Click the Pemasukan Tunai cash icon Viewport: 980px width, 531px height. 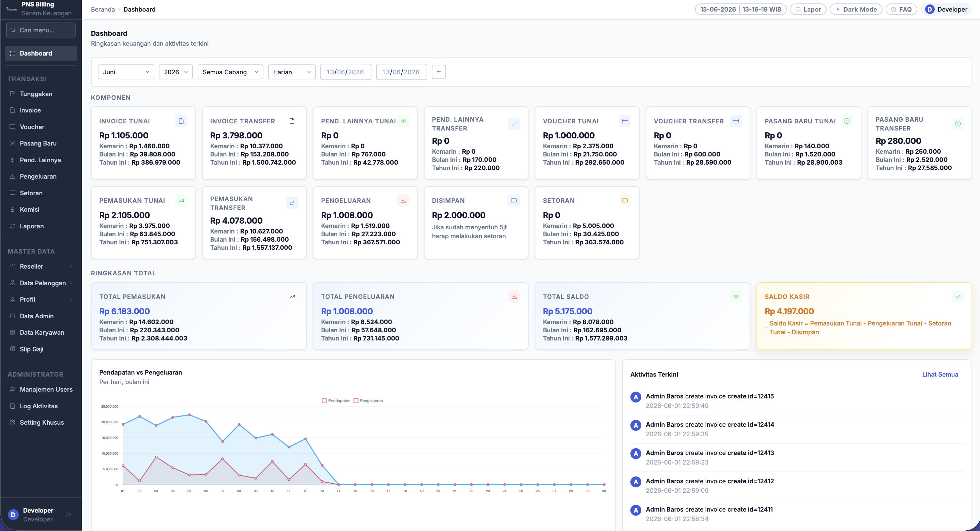click(181, 201)
